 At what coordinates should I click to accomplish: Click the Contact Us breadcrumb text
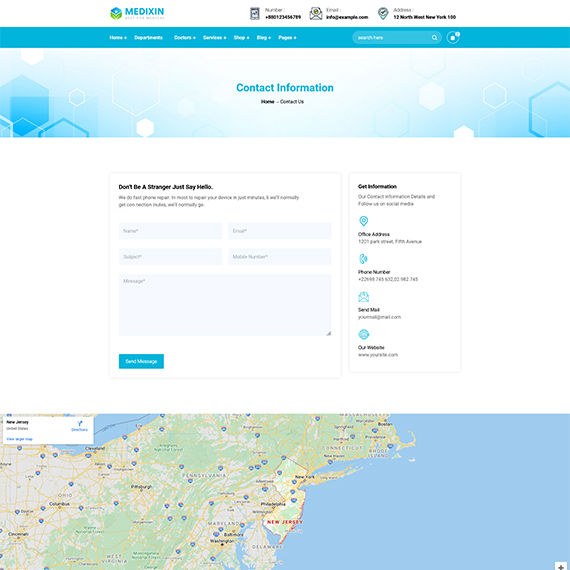click(x=292, y=102)
